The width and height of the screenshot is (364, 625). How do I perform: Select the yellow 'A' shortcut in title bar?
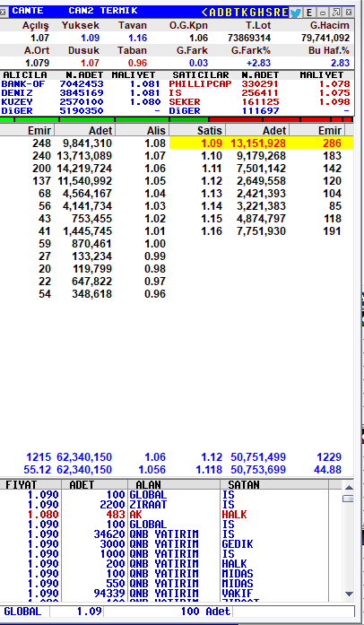point(212,13)
